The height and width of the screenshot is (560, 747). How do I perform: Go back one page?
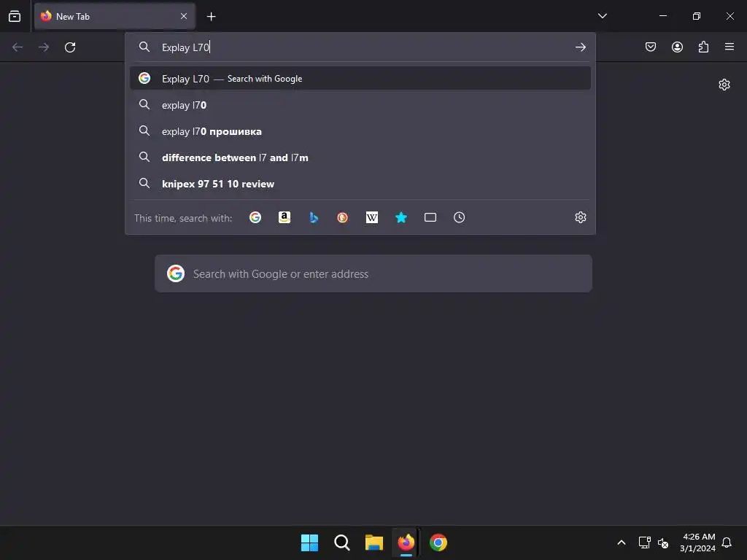coord(18,47)
